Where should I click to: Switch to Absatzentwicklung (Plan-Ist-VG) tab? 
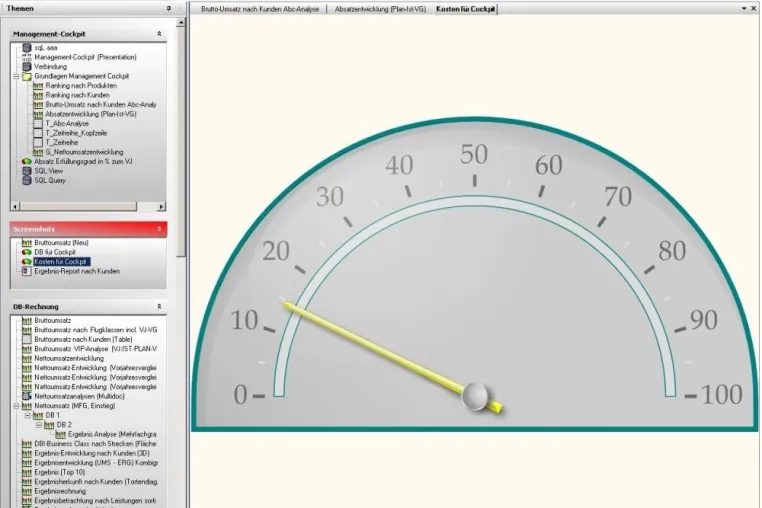tap(380, 9)
